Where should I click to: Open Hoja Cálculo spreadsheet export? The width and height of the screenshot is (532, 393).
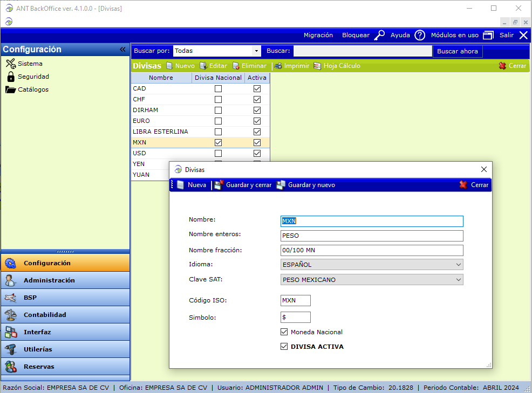click(x=317, y=66)
